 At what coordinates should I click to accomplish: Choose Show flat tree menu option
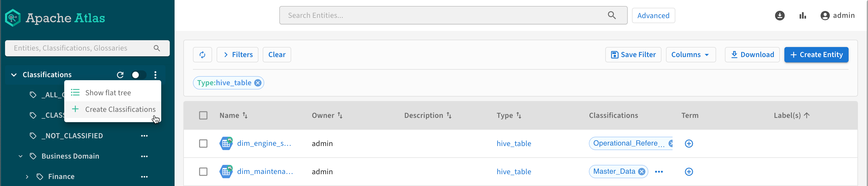pyautogui.click(x=108, y=93)
